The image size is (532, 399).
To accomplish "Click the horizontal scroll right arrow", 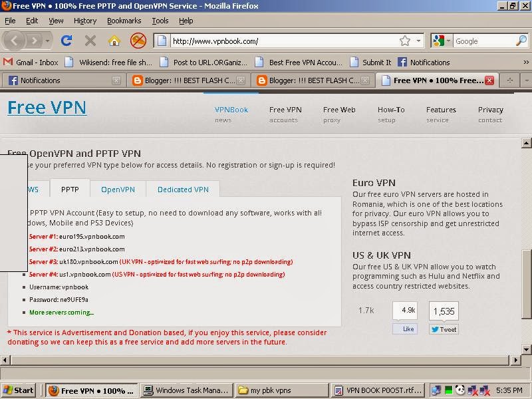I will click(x=515, y=360).
